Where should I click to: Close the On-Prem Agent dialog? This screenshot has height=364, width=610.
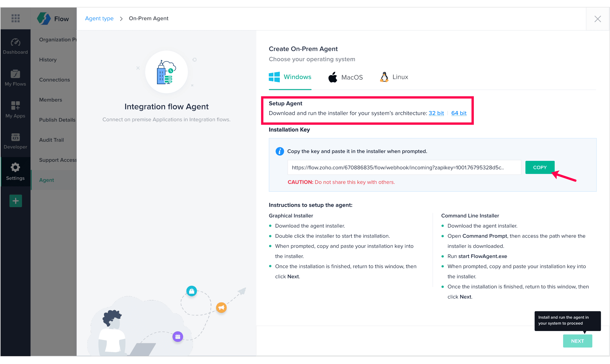pos(598,19)
